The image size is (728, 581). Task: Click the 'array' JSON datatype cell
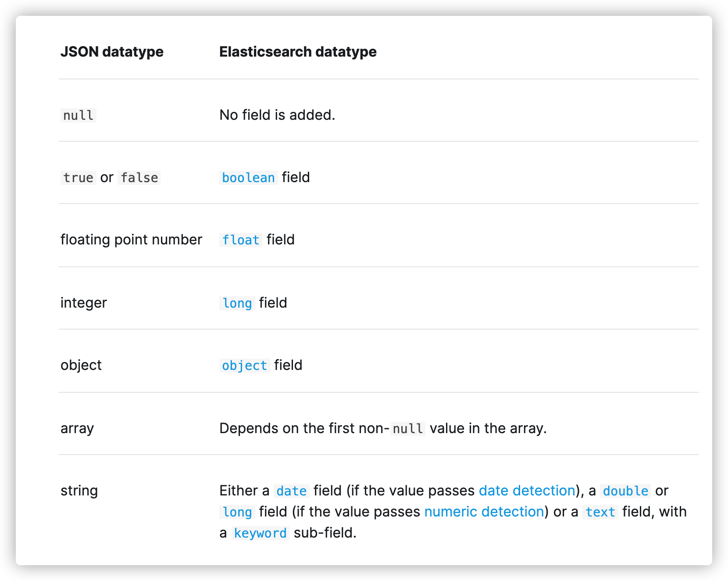click(x=77, y=428)
